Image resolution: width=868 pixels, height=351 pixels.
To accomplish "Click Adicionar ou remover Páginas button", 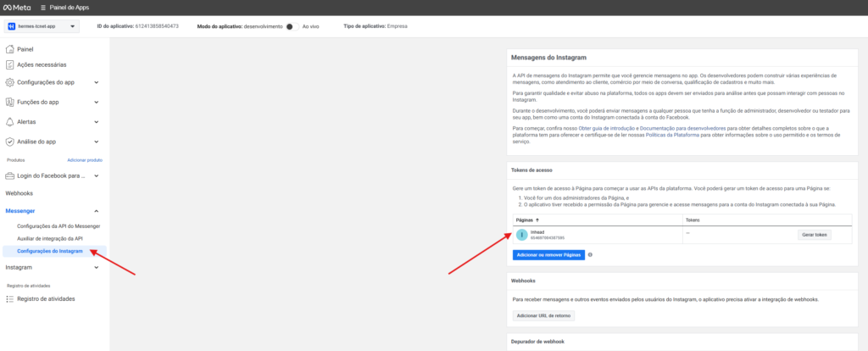I will point(548,254).
